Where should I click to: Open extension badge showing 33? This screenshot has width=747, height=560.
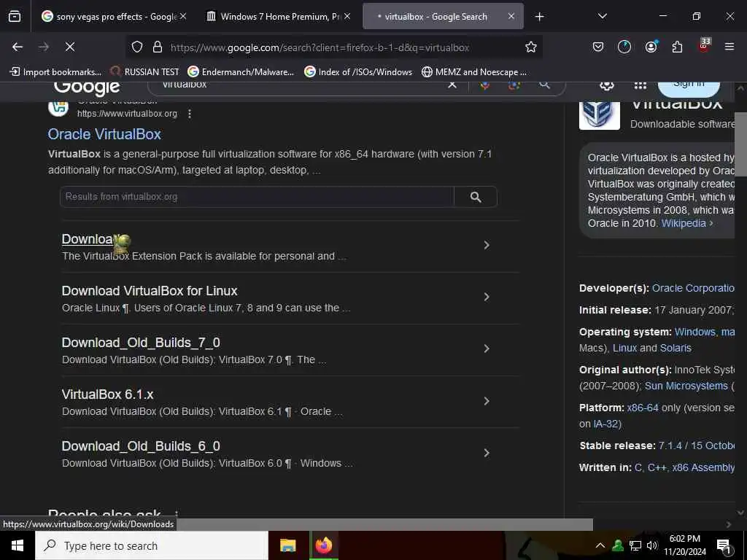(704, 46)
